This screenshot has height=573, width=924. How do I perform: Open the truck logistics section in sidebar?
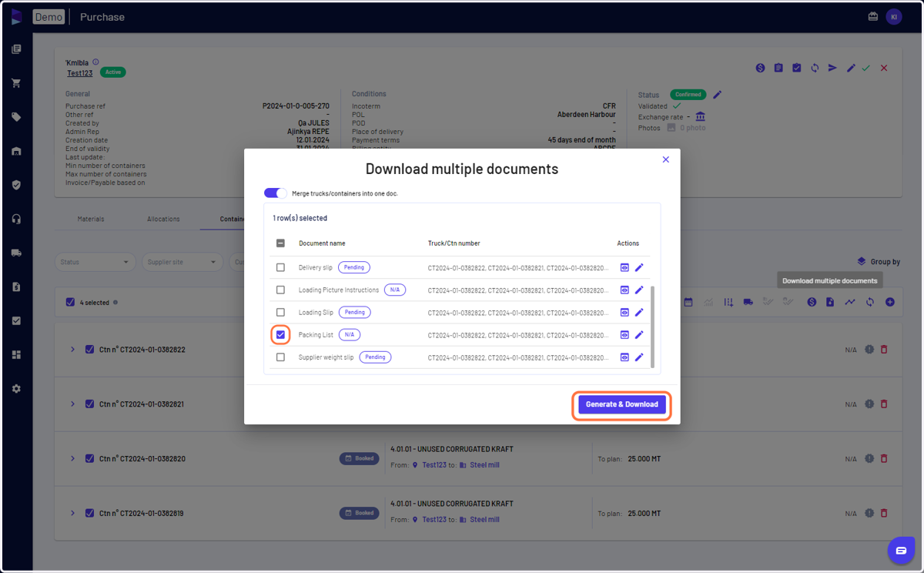point(16,253)
